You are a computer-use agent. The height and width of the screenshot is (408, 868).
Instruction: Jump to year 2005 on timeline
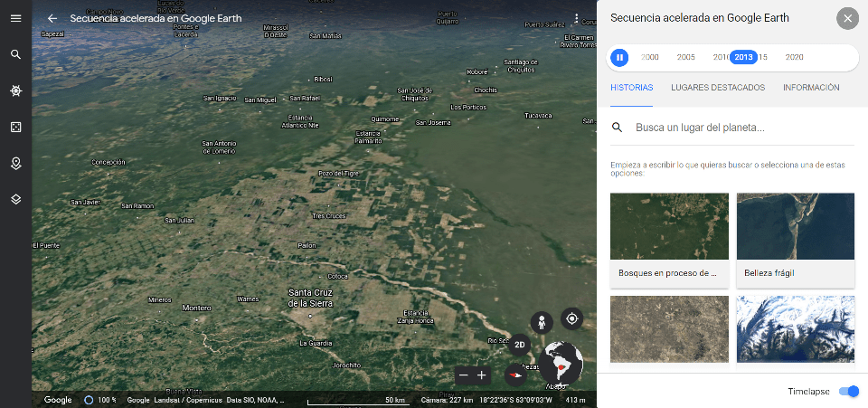click(x=685, y=57)
